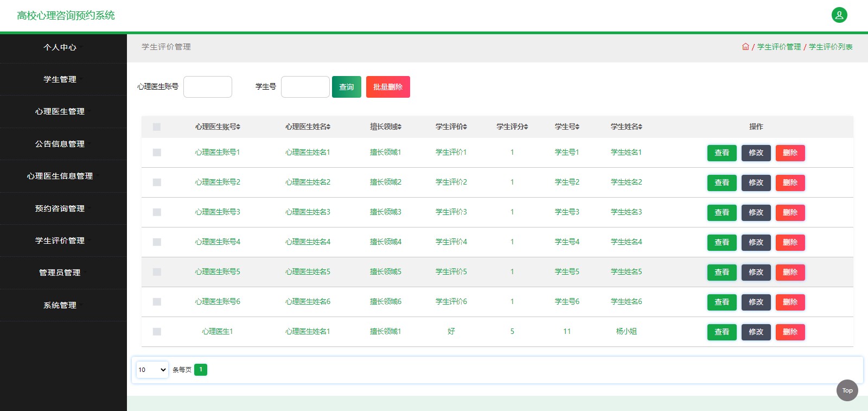This screenshot has width=868, height=411.
Task: Expand the 学生管理 sidebar menu
Action: pyautogui.click(x=60, y=79)
